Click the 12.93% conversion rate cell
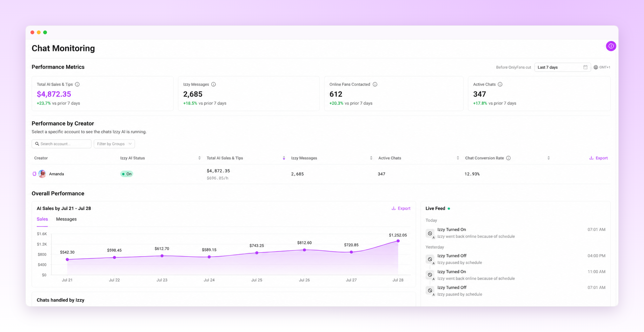Image resolution: width=644 pixels, height=332 pixels. point(472,174)
